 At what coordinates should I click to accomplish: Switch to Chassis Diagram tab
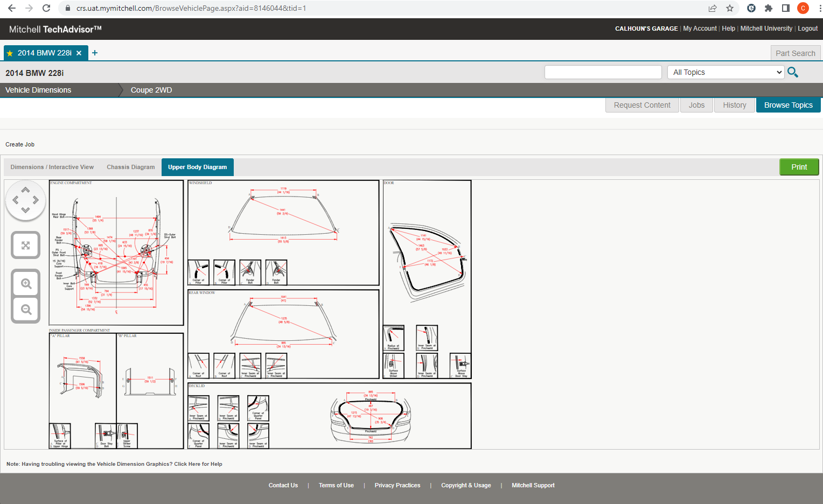[x=131, y=167]
